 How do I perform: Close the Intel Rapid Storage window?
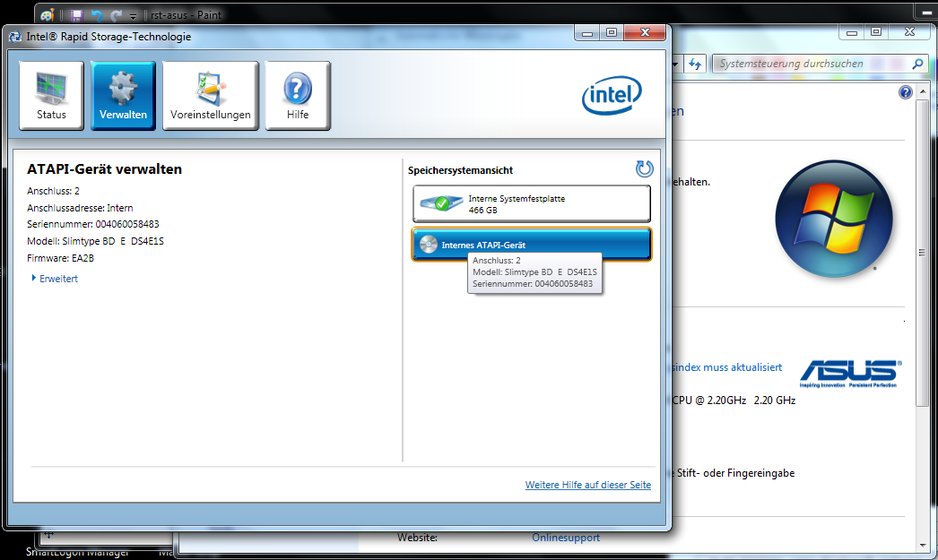click(x=645, y=33)
